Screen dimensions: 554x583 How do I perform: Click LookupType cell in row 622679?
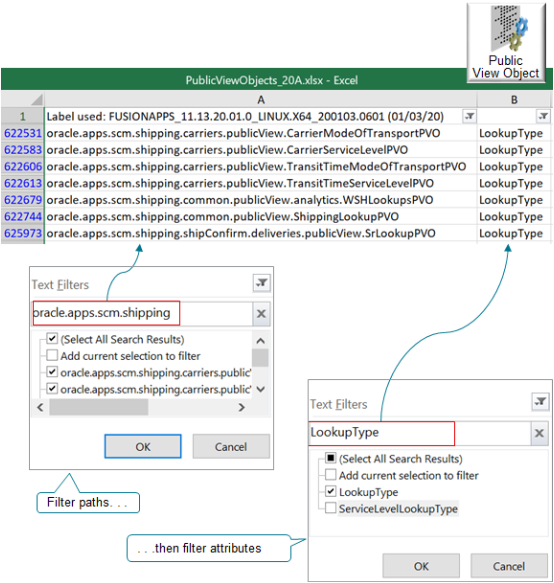pyautogui.click(x=514, y=200)
